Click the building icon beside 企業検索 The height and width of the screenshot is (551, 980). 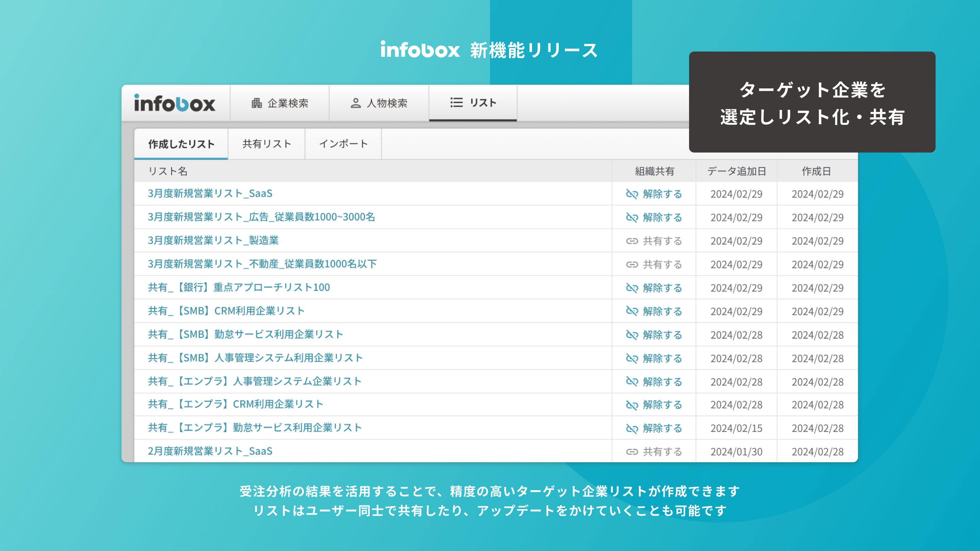[257, 103]
